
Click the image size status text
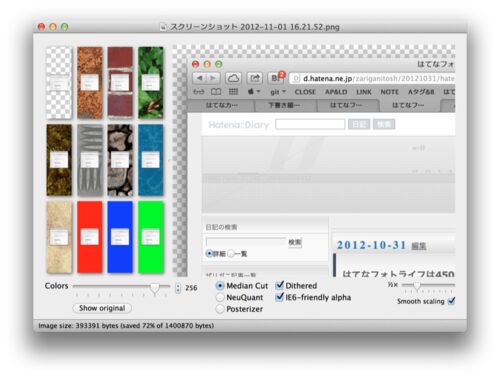(126, 326)
